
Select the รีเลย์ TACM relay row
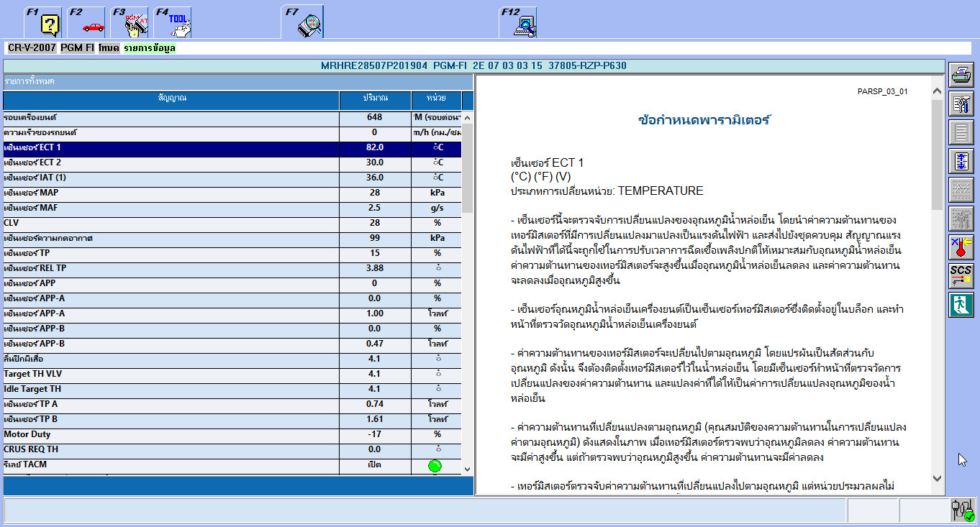(x=232, y=465)
